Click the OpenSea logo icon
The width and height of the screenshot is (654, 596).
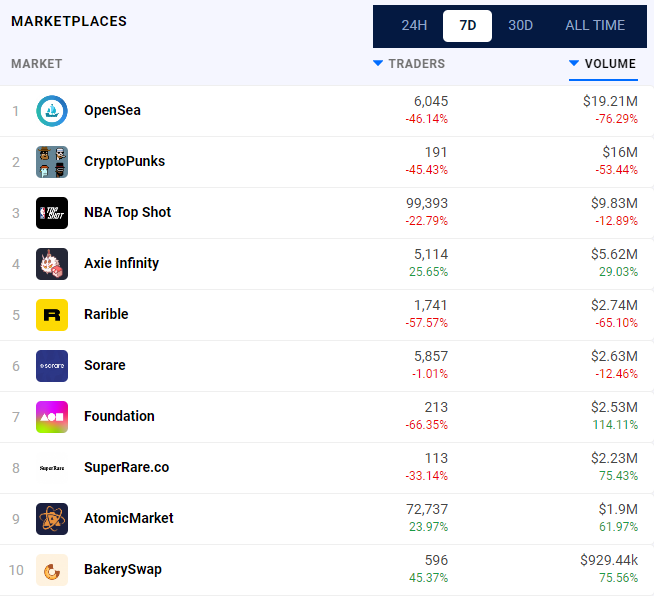(52, 111)
